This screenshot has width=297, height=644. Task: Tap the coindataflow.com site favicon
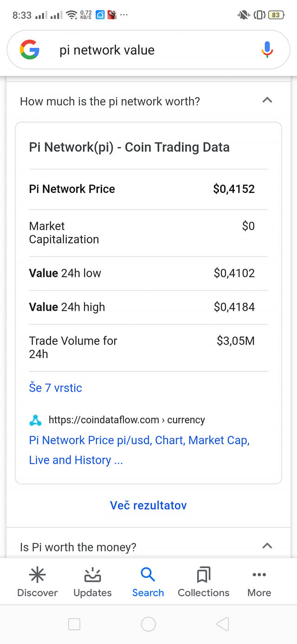coord(35,420)
